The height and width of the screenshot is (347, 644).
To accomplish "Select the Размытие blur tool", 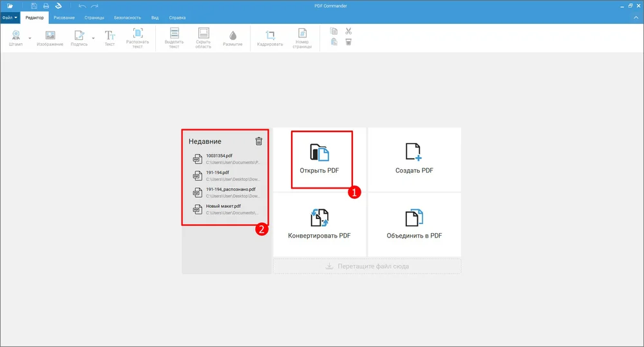I will (x=232, y=38).
